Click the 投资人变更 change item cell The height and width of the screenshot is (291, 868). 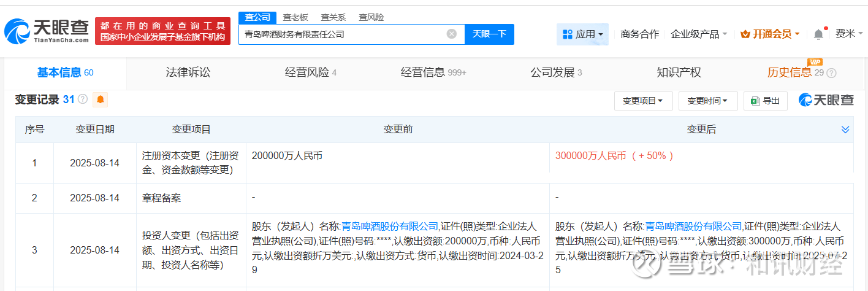pos(191,250)
